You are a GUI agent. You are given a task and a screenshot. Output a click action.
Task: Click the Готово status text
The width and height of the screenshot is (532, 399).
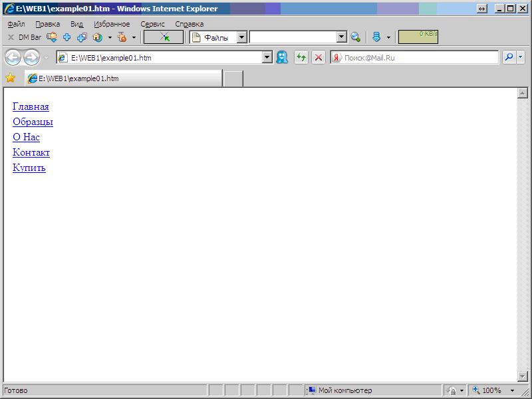click(x=15, y=390)
